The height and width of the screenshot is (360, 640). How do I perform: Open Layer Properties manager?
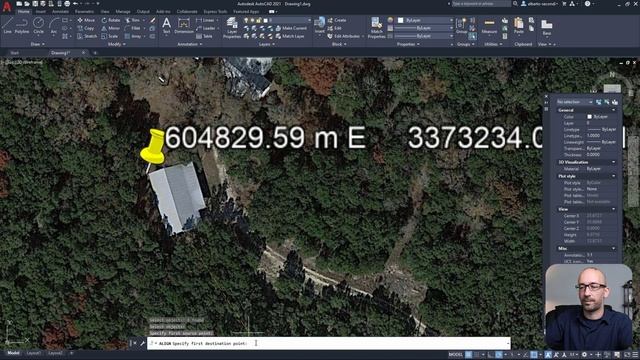tap(232, 28)
